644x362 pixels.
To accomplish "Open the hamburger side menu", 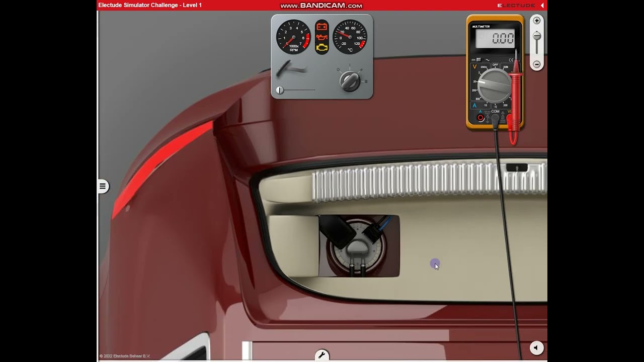I will tap(103, 187).
